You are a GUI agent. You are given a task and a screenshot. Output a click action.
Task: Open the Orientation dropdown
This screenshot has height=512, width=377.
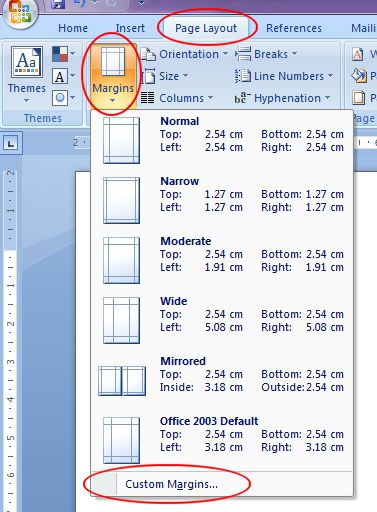tap(184, 54)
